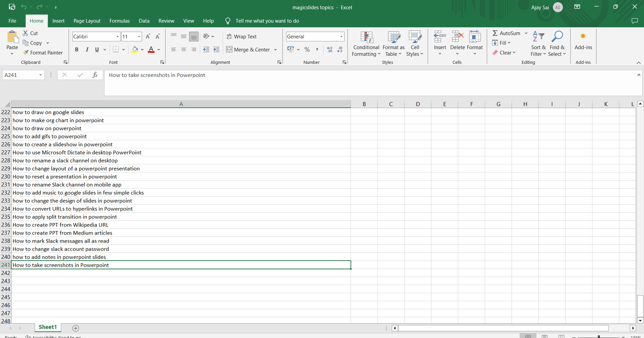Click the Cut scissors icon

(25, 33)
